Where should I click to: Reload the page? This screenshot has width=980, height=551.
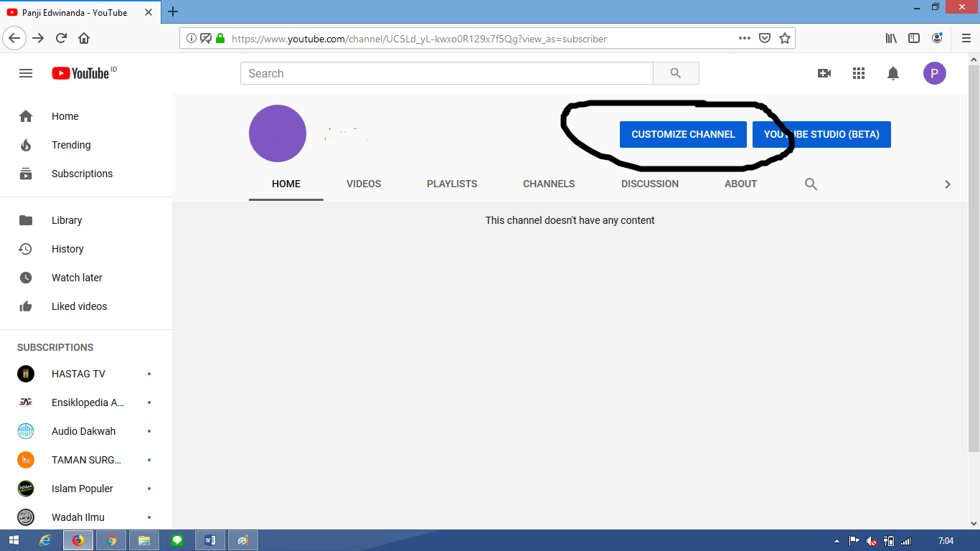pos(62,38)
